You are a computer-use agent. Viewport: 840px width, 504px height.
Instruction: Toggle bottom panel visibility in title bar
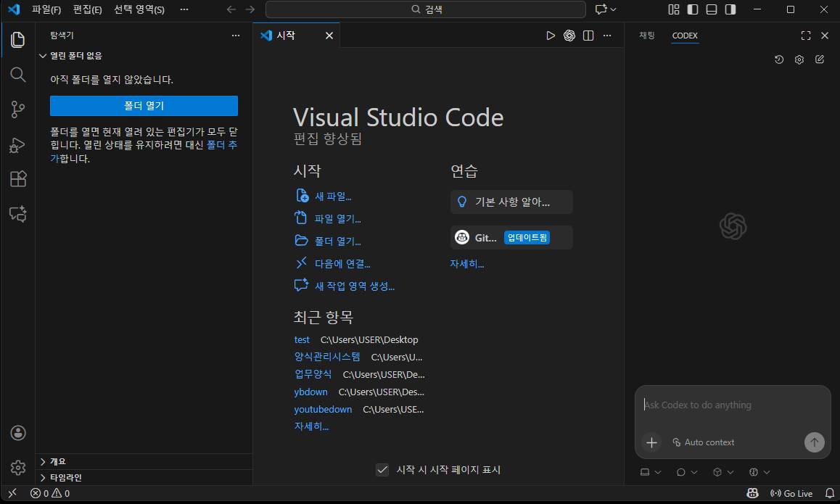[x=712, y=9]
